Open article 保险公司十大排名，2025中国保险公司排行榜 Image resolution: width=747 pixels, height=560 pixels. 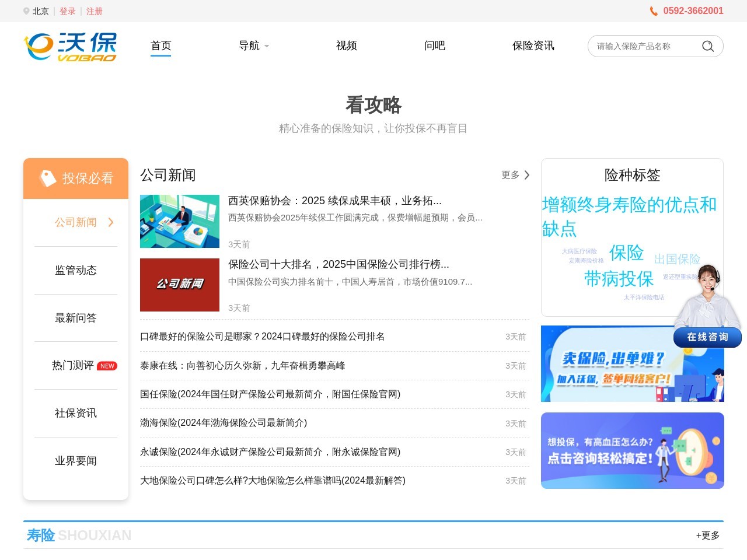click(x=338, y=264)
